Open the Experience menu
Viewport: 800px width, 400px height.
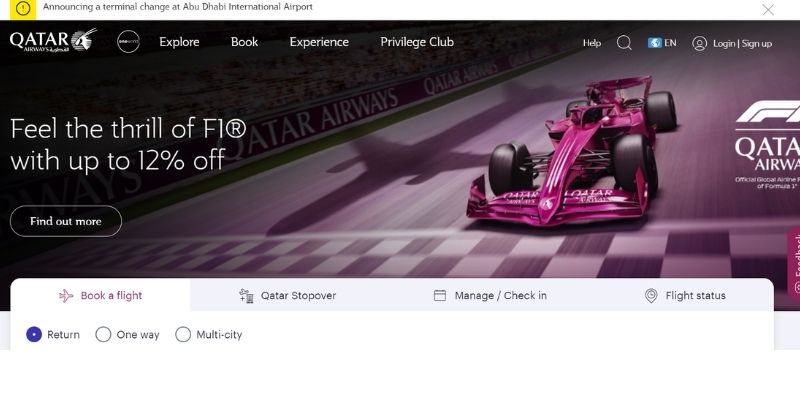coord(319,42)
